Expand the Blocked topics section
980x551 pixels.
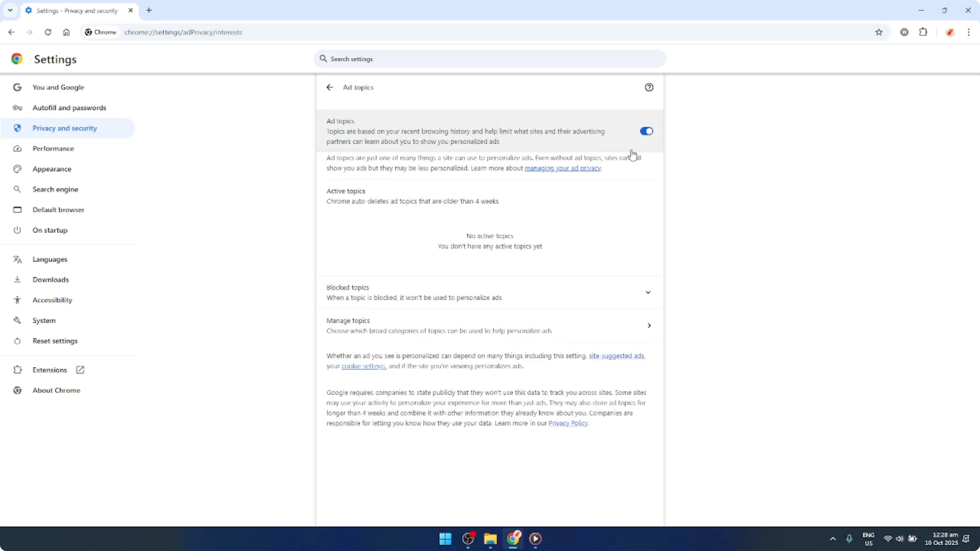click(x=648, y=293)
